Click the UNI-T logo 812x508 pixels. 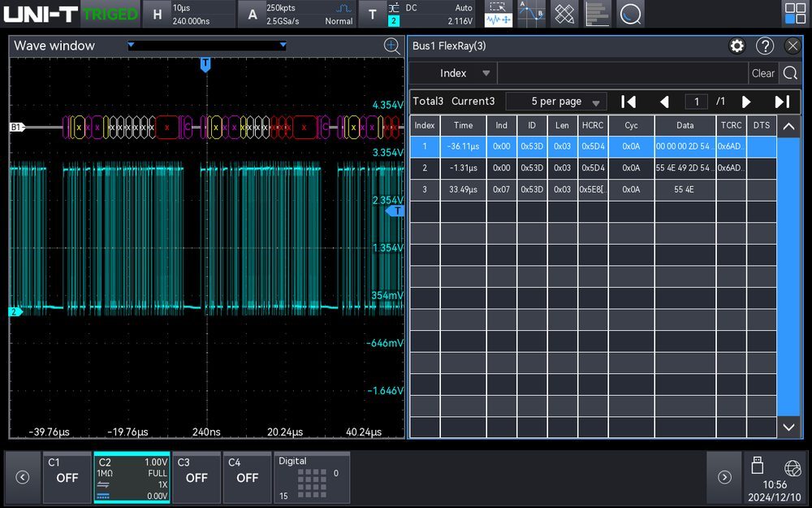pos(41,14)
